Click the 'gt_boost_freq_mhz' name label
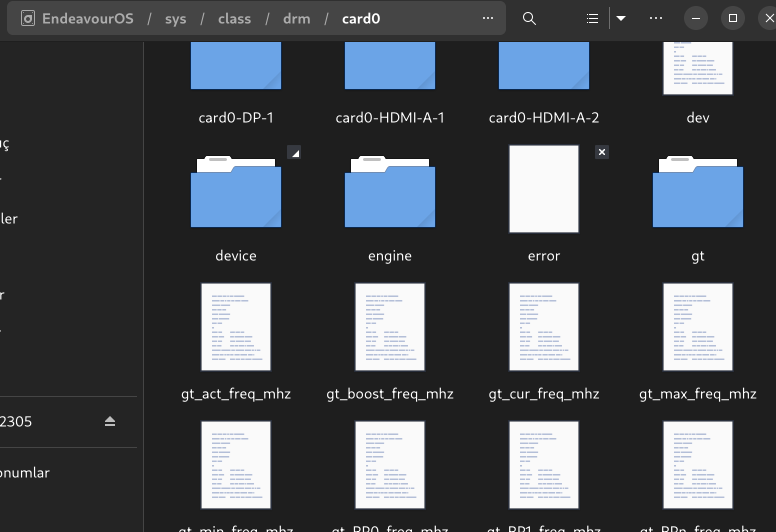 [x=390, y=394]
